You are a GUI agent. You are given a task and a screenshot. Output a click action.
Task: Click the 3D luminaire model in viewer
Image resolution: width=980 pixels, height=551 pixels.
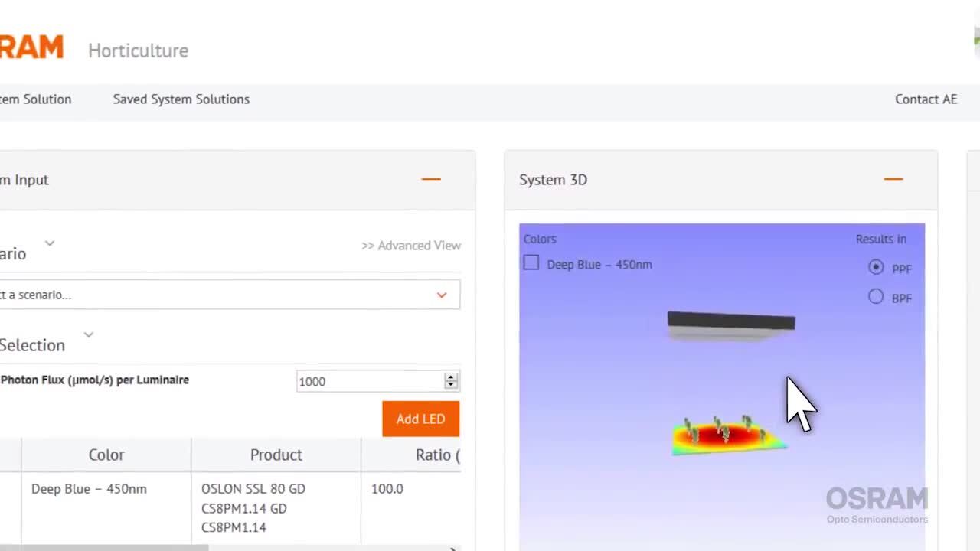[731, 325]
